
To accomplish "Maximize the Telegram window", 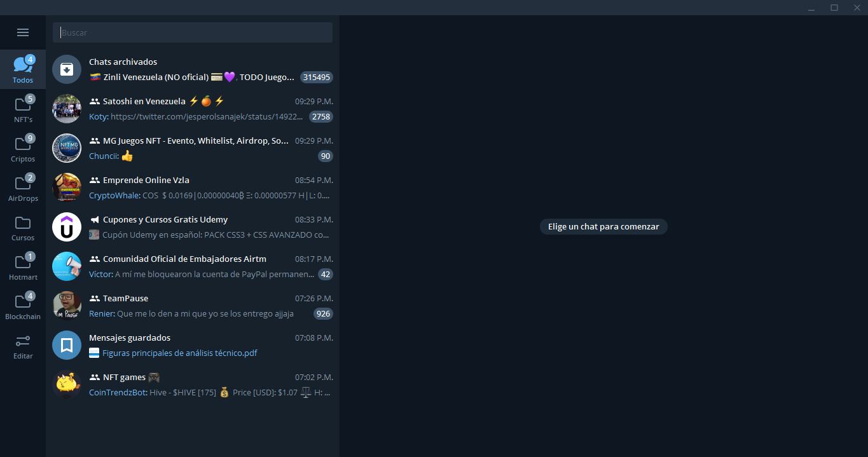I will (834, 8).
